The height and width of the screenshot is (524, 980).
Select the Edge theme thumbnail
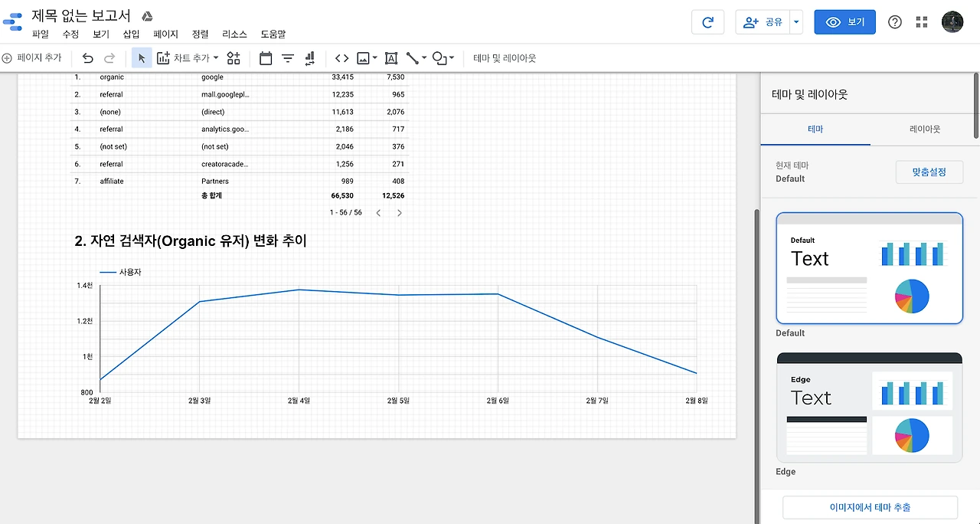pos(869,408)
